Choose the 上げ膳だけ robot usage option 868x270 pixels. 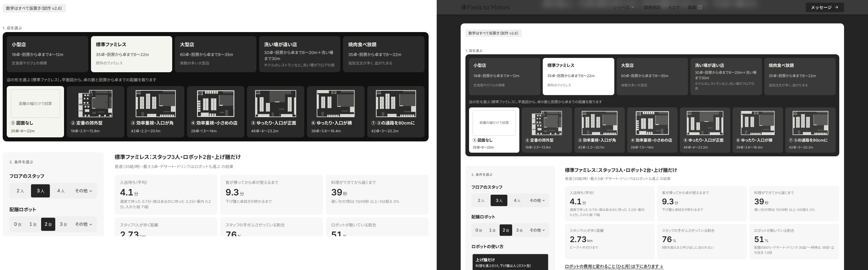coord(510,262)
